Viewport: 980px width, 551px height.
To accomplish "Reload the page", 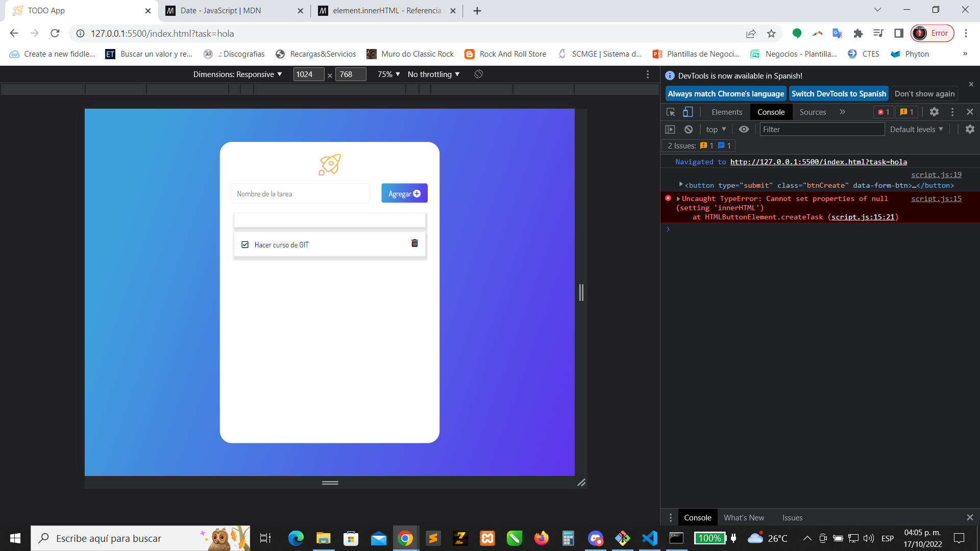I will coord(55,34).
